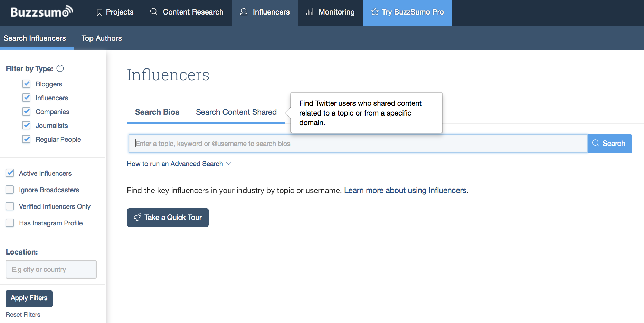Click the Find Twitter users tooltip text
This screenshot has width=644, height=323.
[x=360, y=113]
